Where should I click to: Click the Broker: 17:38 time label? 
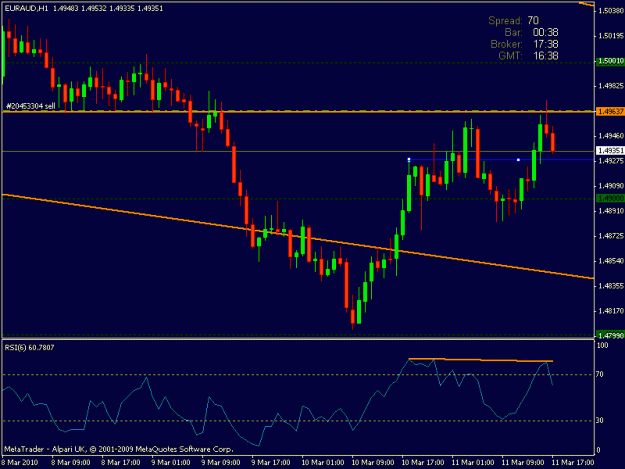pyautogui.click(x=524, y=44)
